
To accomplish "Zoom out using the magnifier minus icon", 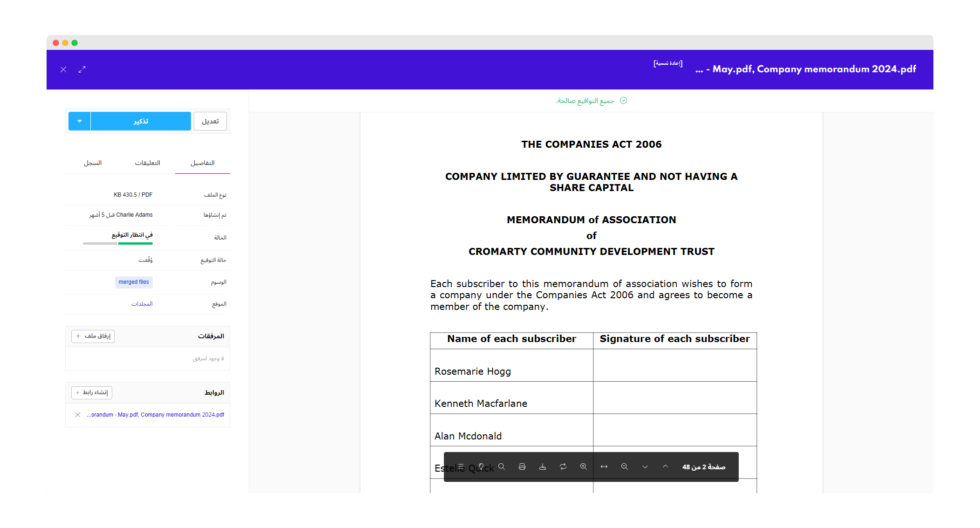I will point(625,466).
